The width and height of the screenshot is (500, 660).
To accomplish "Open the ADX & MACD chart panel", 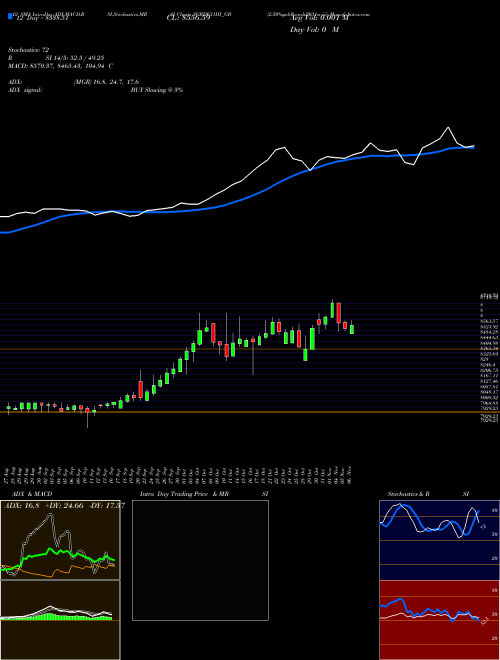I will click(60, 540).
